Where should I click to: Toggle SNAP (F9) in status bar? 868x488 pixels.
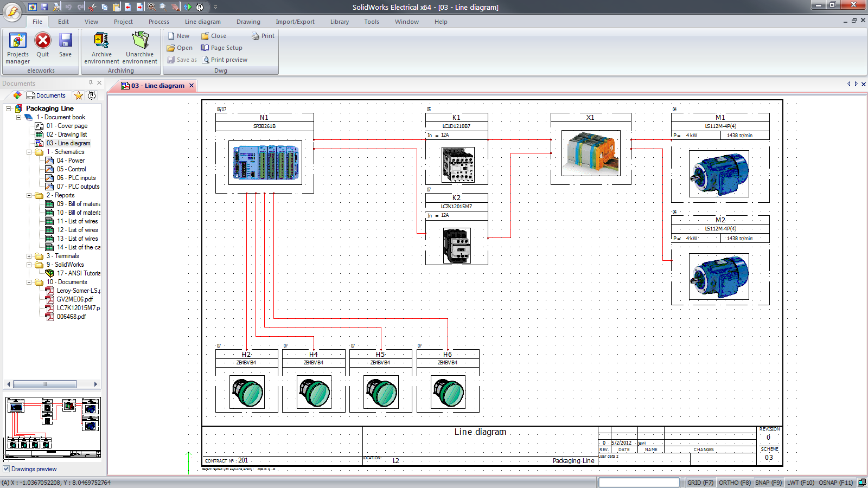pyautogui.click(x=768, y=483)
